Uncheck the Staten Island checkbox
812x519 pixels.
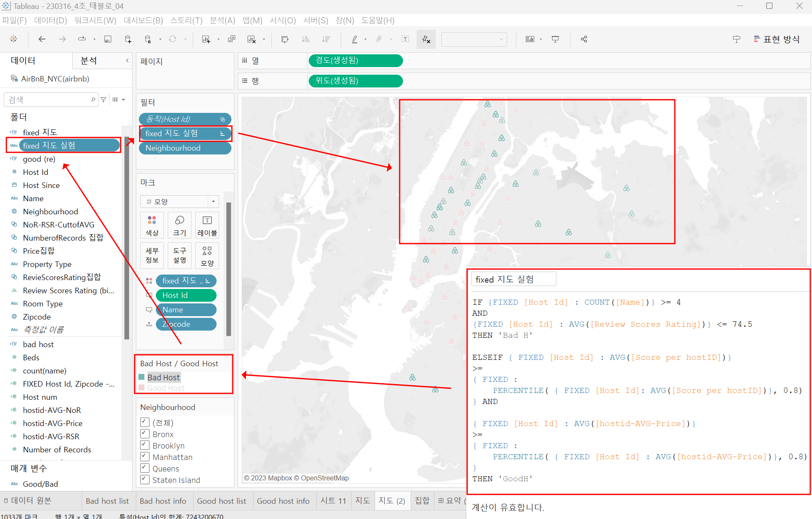point(145,480)
